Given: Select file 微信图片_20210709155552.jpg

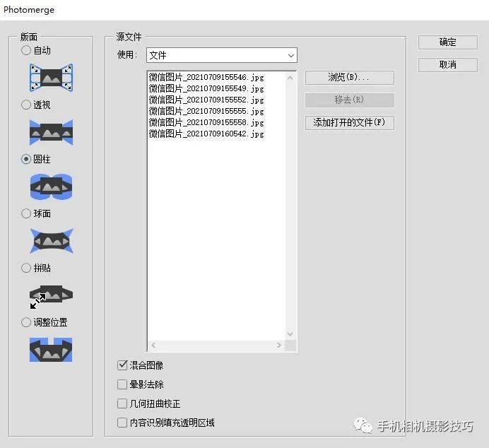Looking at the screenshot, I should pos(206,100).
